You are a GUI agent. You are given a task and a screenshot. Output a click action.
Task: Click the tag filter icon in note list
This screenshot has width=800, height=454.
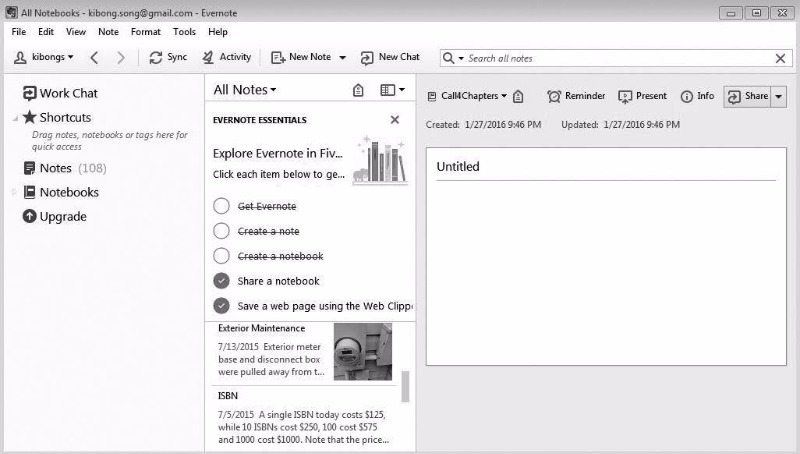click(x=358, y=90)
